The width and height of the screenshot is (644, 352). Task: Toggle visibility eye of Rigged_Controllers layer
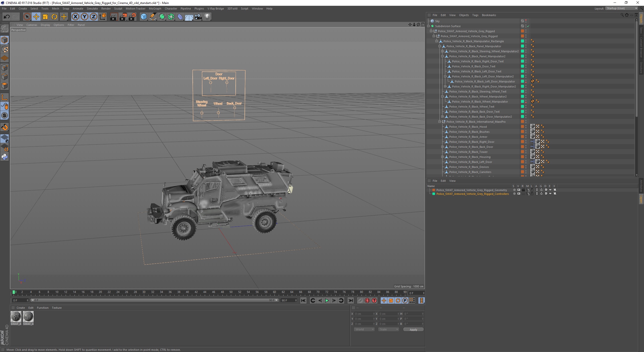(519, 194)
